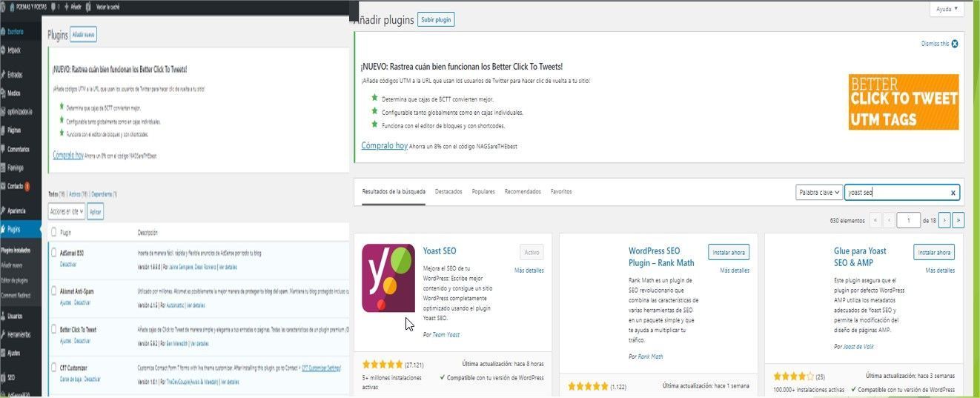Click the Subir plugin button
980x398 pixels.
(x=436, y=20)
